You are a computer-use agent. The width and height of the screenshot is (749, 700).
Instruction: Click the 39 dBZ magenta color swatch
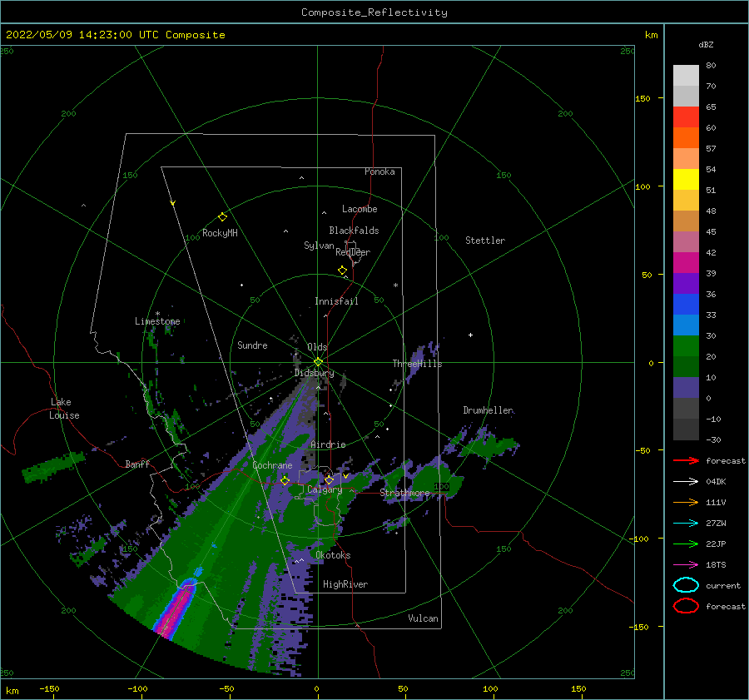tap(686, 262)
